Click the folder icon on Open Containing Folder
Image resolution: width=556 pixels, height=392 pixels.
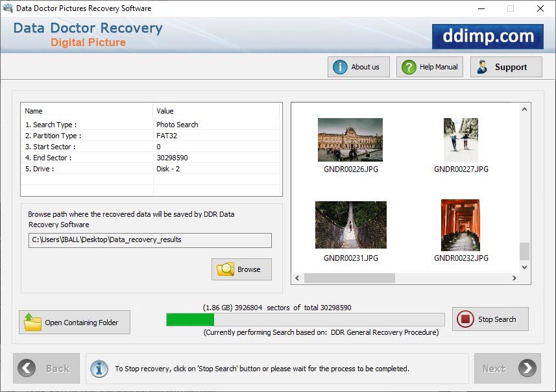tap(33, 322)
